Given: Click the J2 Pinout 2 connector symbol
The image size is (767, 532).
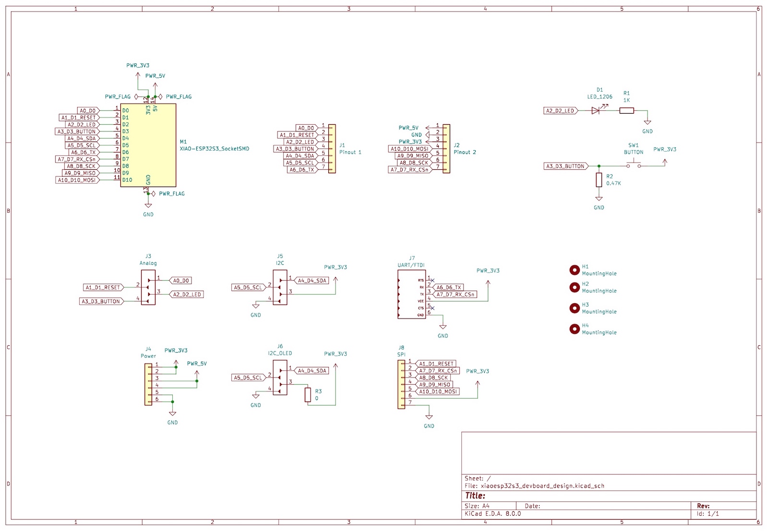Looking at the screenshot, I should (x=446, y=149).
